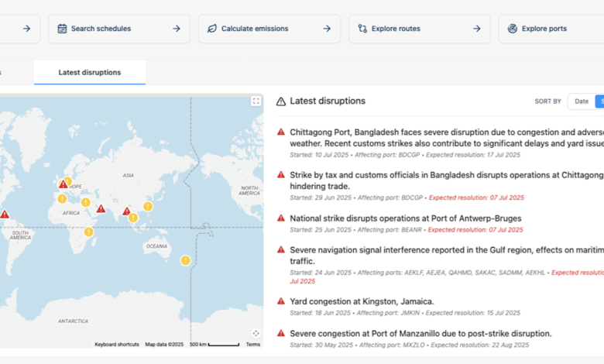Click the arrow on Search schedules card
The height and width of the screenshot is (364, 604).
click(177, 29)
